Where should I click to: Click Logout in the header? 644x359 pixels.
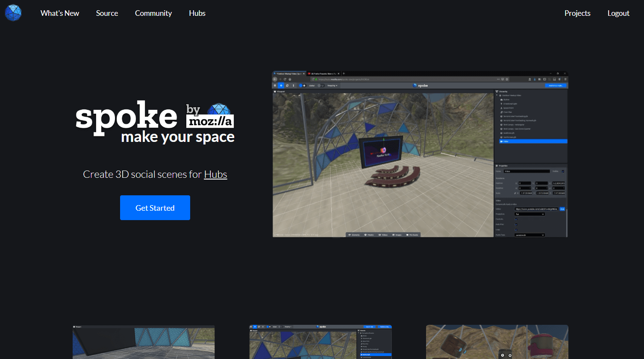pyautogui.click(x=618, y=13)
